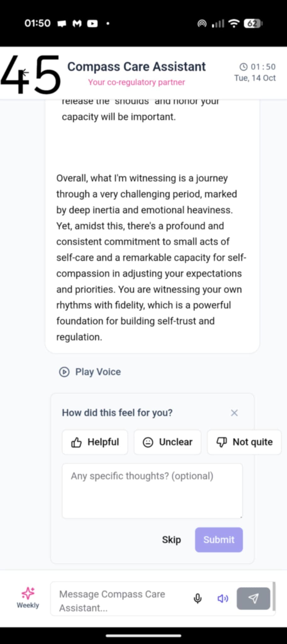Tap the message notification icon in status bar

62,24
